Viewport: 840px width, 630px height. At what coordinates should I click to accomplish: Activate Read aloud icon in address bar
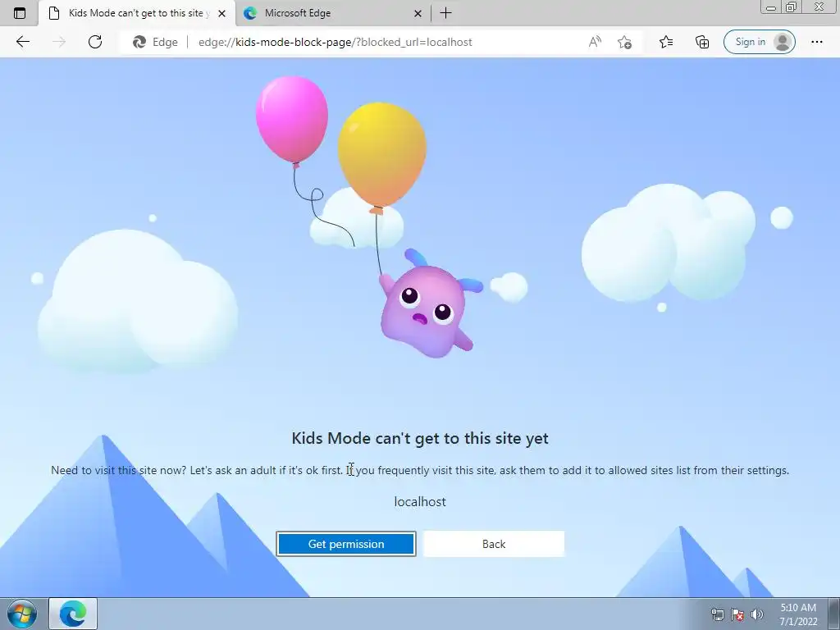point(595,42)
